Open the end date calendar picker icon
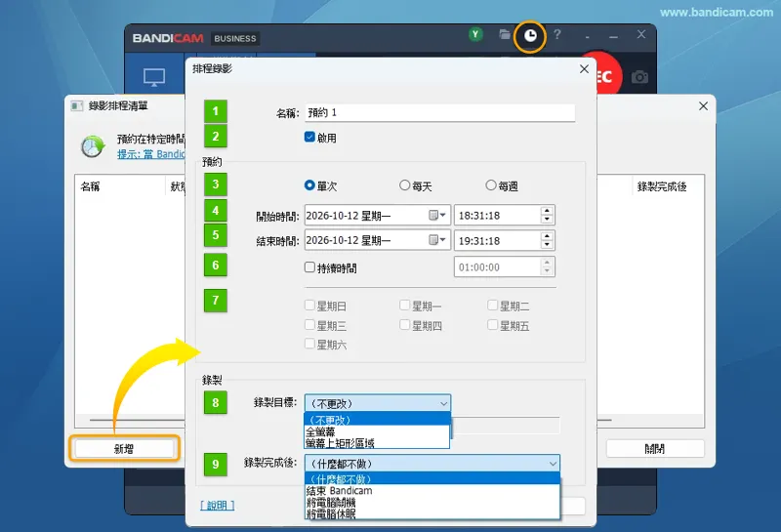 [x=436, y=240]
